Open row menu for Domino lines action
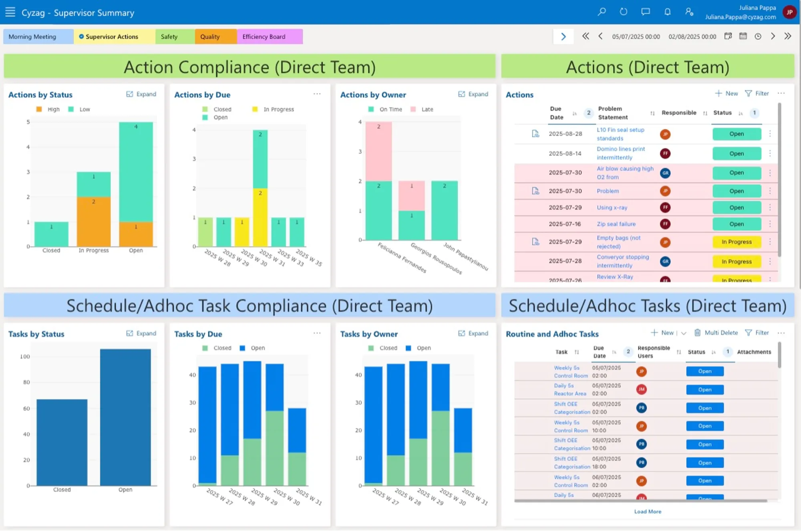Image resolution: width=801 pixels, height=532 pixels. tap(770, 153)
